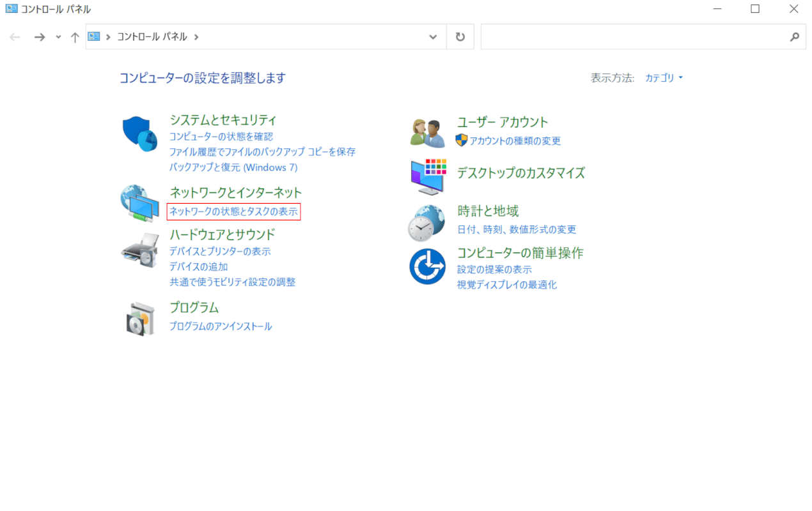The width and height of the screenshot is (812, 511).
Task: Click the Network and Internet globe icon
Action: (x=139, y=203)
